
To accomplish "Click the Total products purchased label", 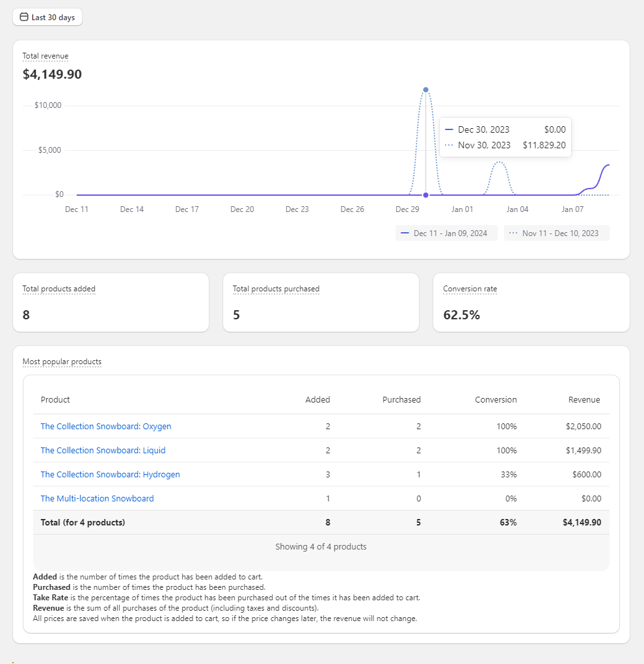I will point(276,289).
